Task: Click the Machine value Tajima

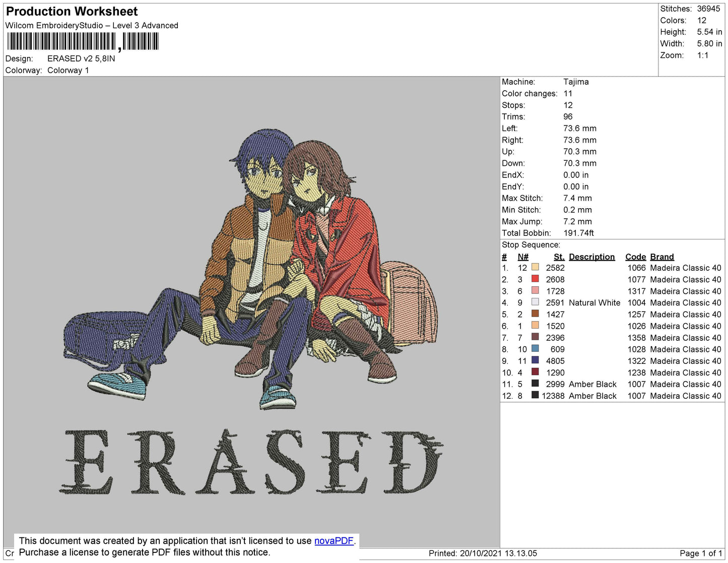Action: (x=576, y=82)
